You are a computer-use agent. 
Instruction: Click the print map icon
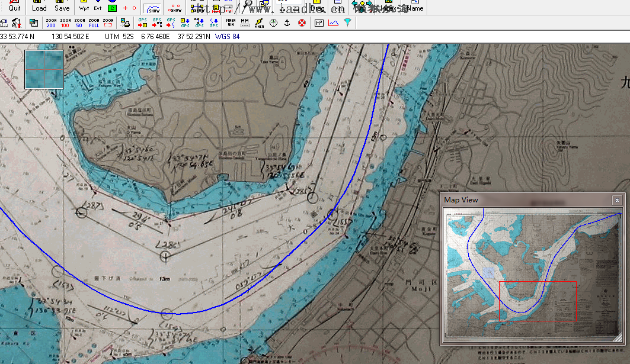click(125, 23)
